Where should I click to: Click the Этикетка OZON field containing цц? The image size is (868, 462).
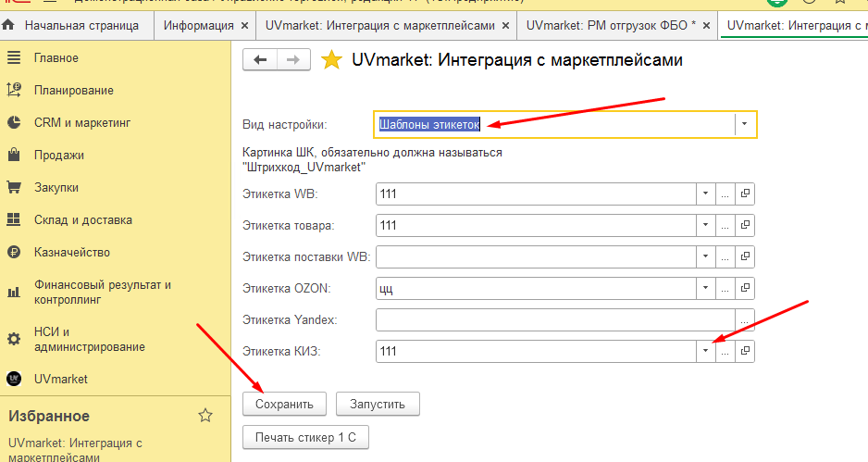click(x=535, y=288)
